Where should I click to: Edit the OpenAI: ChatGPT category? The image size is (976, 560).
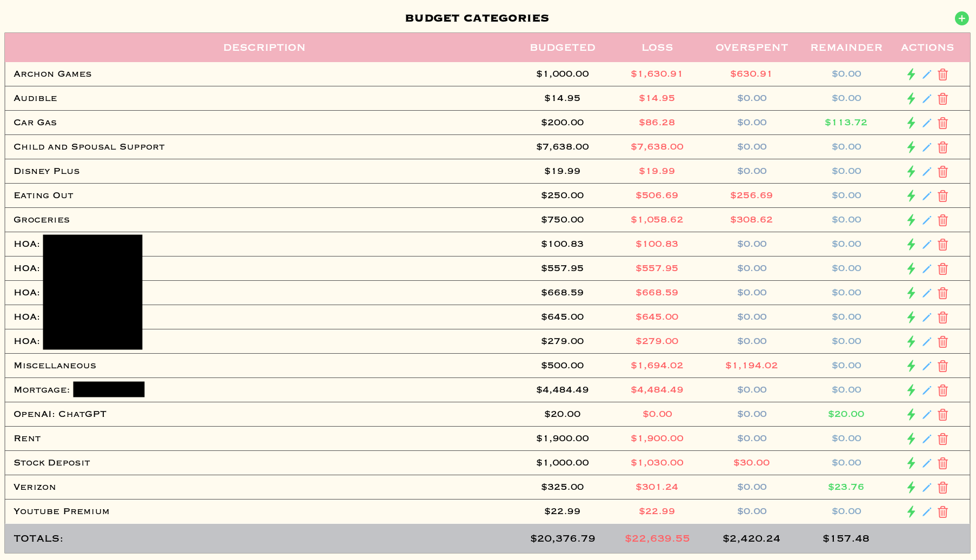[x=927, y=415]
